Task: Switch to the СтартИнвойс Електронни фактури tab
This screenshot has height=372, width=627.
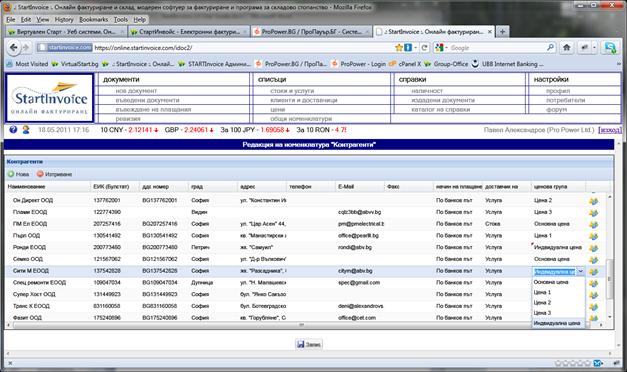Action: click(189, 32)
